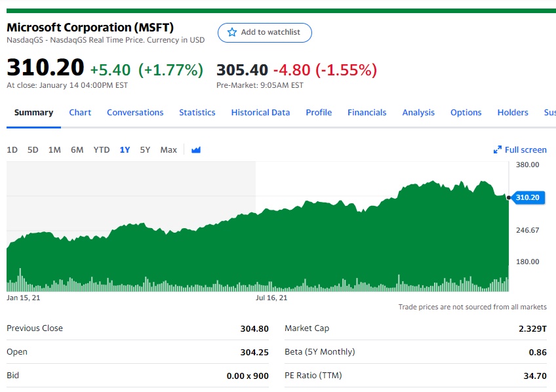Show the Max chart range
Image resolution: width=556 pixels, height=392 pixels.
point(169,150)
